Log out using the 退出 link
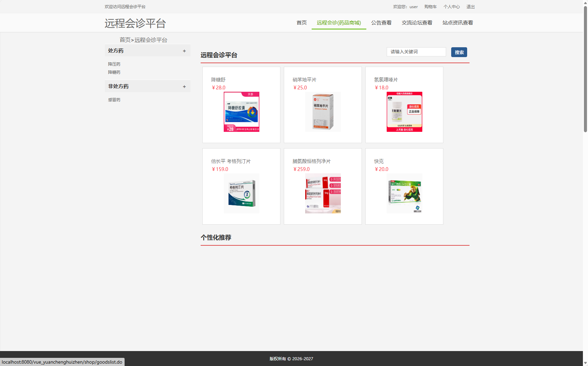The height and width of the screenshot is (366, 588). coord(471,6)
